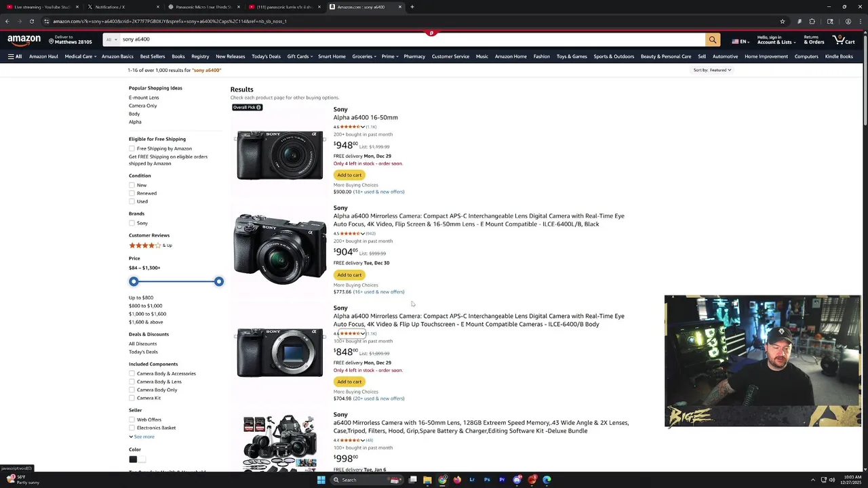Launch Lightroom from the taskbar
868x488 pixels.
(472, 480)
